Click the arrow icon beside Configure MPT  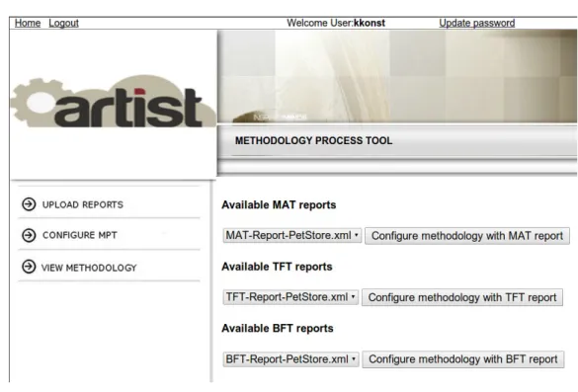tap(29, 235)
